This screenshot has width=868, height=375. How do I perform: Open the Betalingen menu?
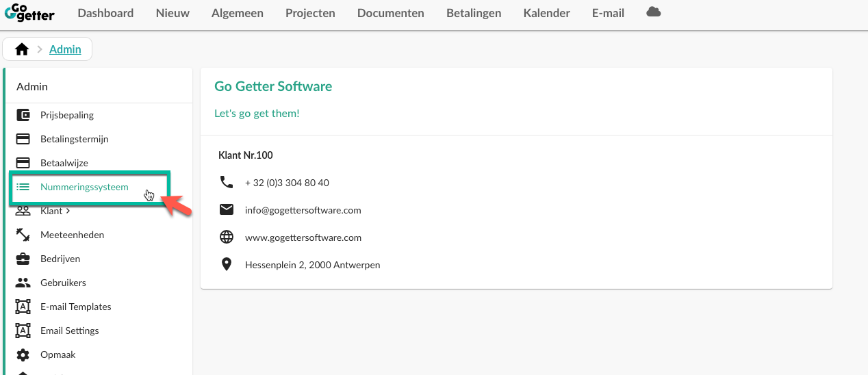[474, 13]
